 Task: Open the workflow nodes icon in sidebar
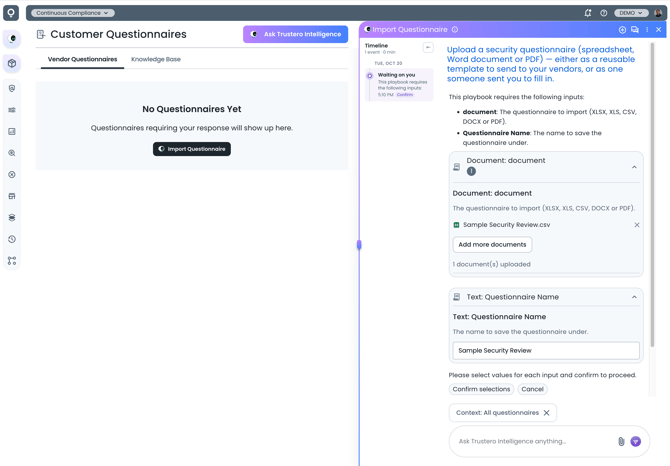[12, 261]
